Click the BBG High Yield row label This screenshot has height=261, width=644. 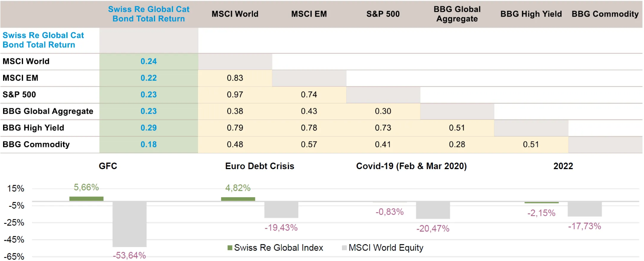click(x=33, y=128)
